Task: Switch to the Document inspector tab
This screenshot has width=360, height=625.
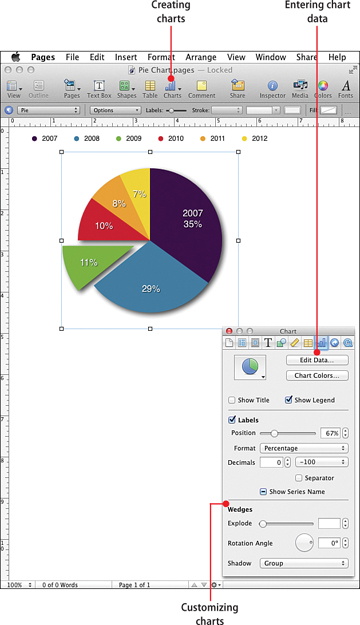Action: [x=229, y=342]
